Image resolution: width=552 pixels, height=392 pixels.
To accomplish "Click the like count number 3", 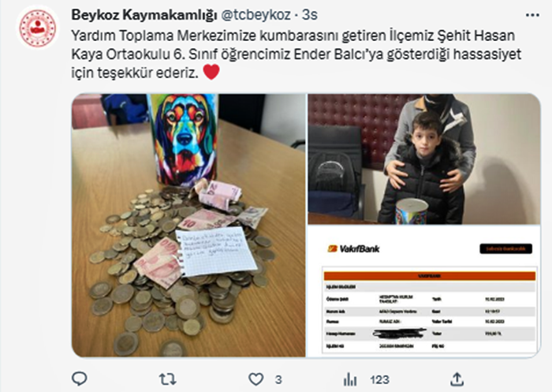I will point(278,379).
